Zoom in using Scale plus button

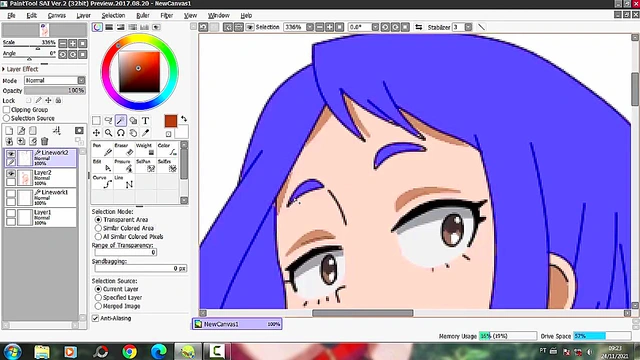[x=73, y=43]
